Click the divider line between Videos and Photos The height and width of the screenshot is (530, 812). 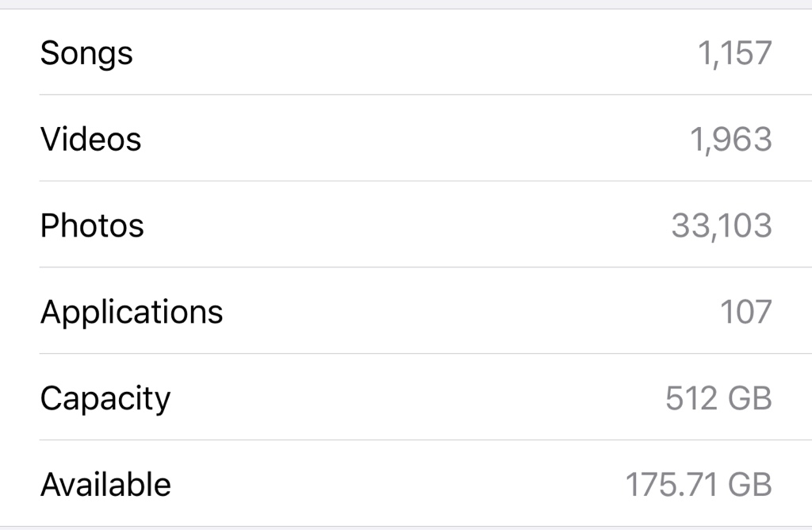pyautogui.click(x=426, y=181)
